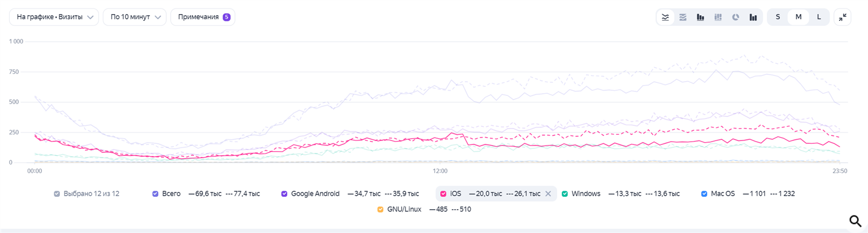Disable the Mac OS series checkbox
Image resolution: width=868 pixels, height=233 pixels.
(x=704, y=194)
